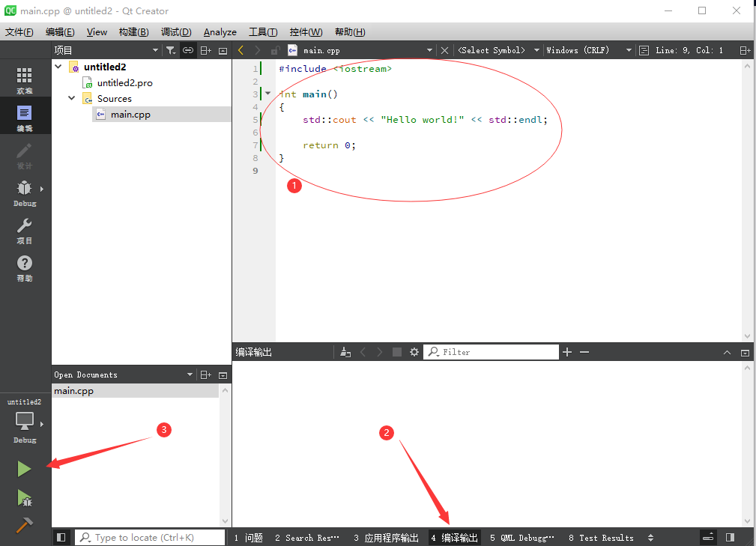Open the Analyze menu

220,31
